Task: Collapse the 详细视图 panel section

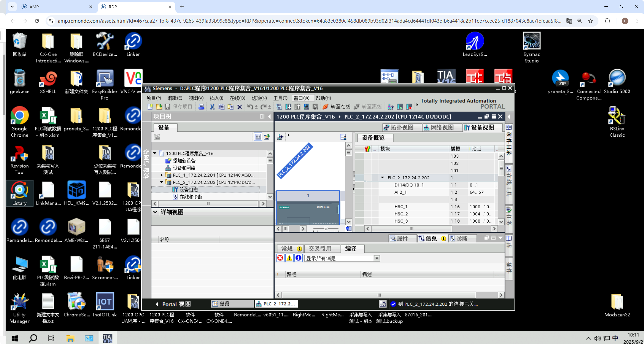Action: coord(155,212)
